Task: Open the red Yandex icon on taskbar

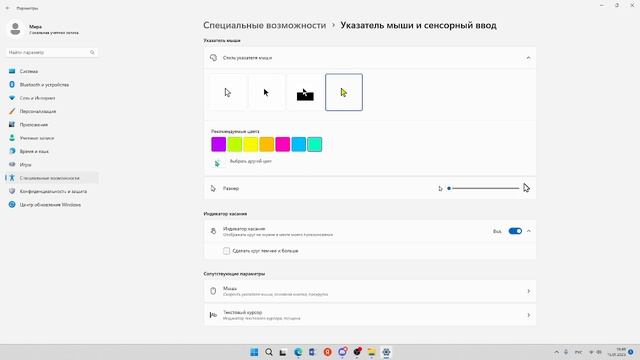Action: (x=327, y=352)
